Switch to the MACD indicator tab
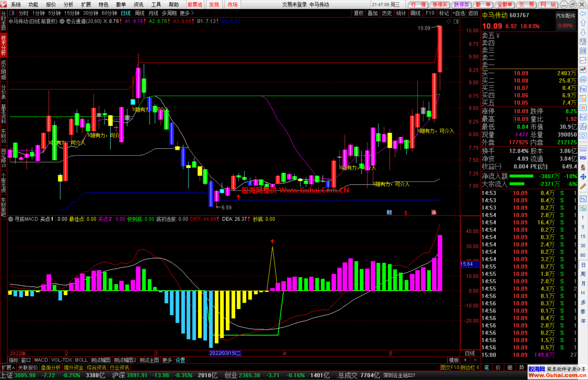The image size is (588, 380). (x=41, y=360)
